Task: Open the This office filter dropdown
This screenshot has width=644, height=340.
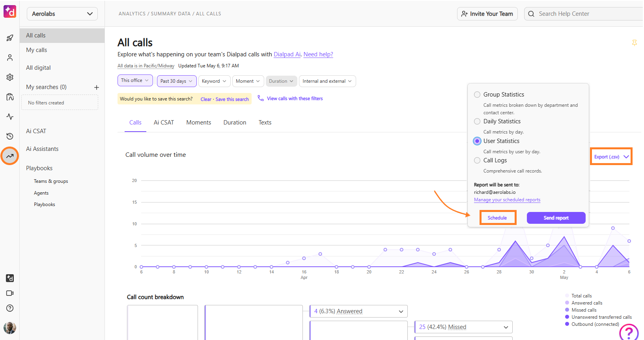Action: point(135,80)
